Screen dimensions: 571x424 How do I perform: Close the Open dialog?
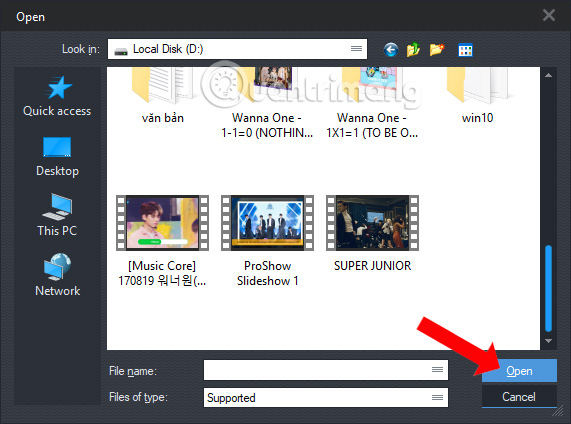coord(549,15)
